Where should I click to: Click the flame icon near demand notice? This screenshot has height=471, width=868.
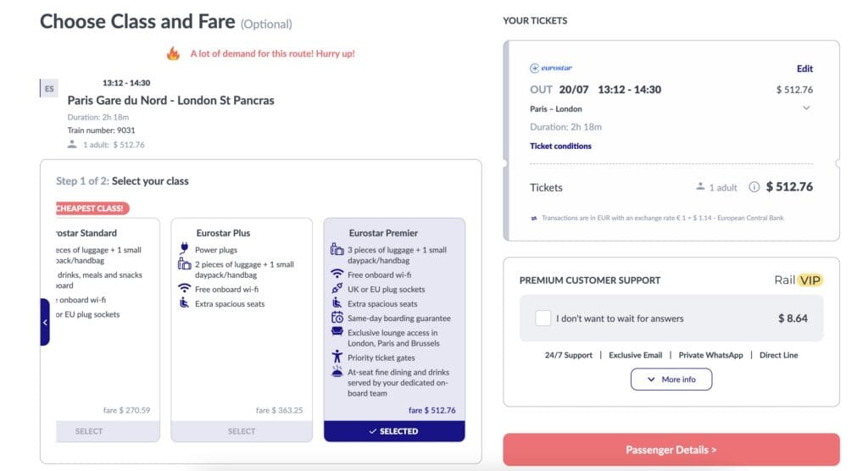pos(173,53)
